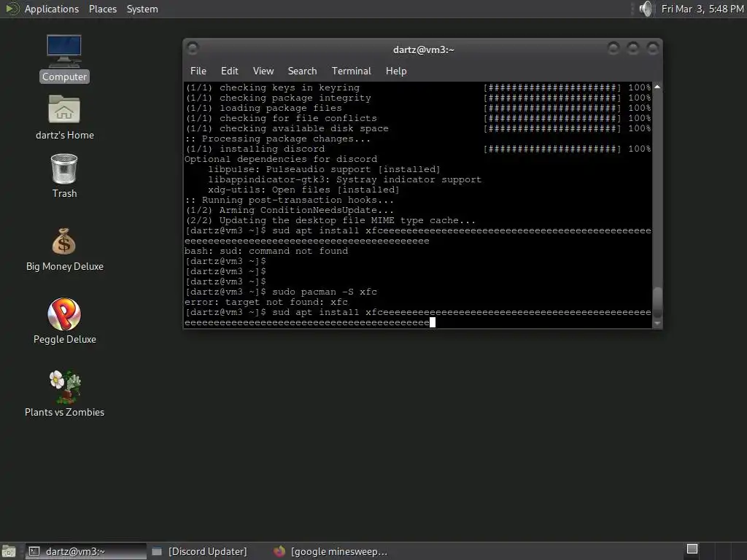Click 'libappindicator-gtk3: Systray indicator support' line
The height and width of the screenshot is (560, 747).
344,179
